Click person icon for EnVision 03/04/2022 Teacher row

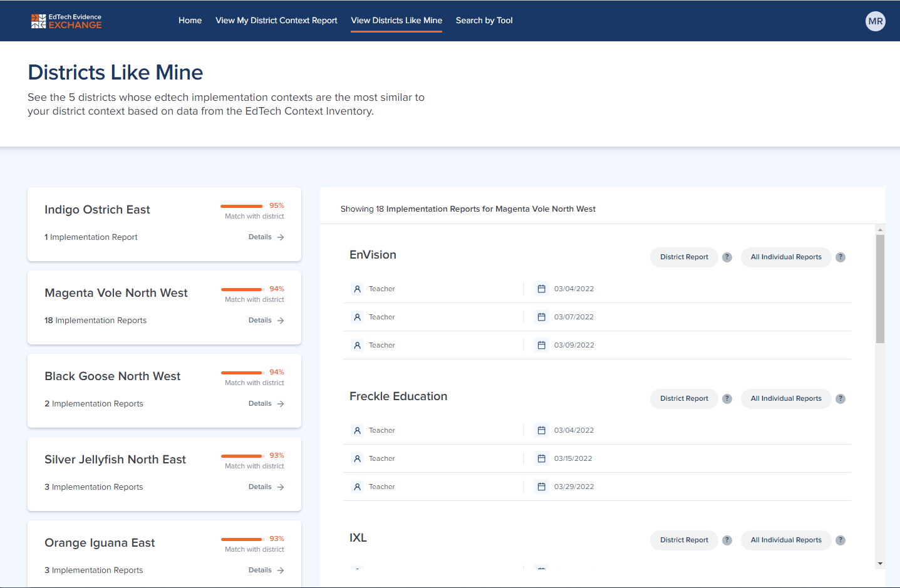(x=357, y=289)
